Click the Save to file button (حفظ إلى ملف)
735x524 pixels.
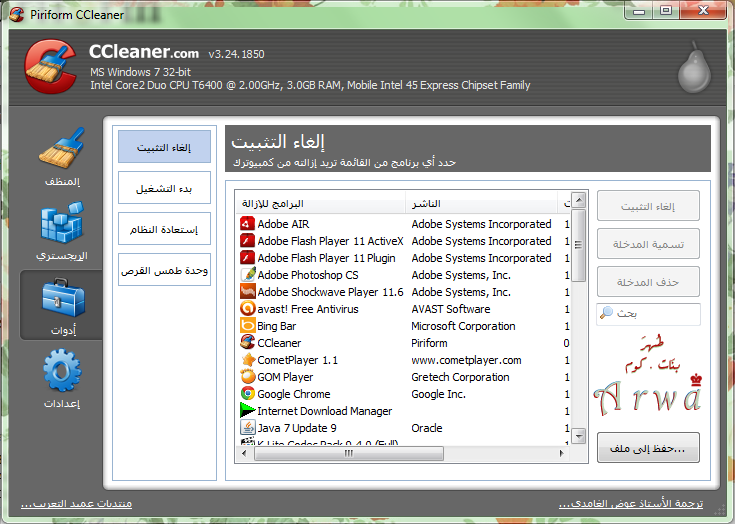[x=647, y=448]
